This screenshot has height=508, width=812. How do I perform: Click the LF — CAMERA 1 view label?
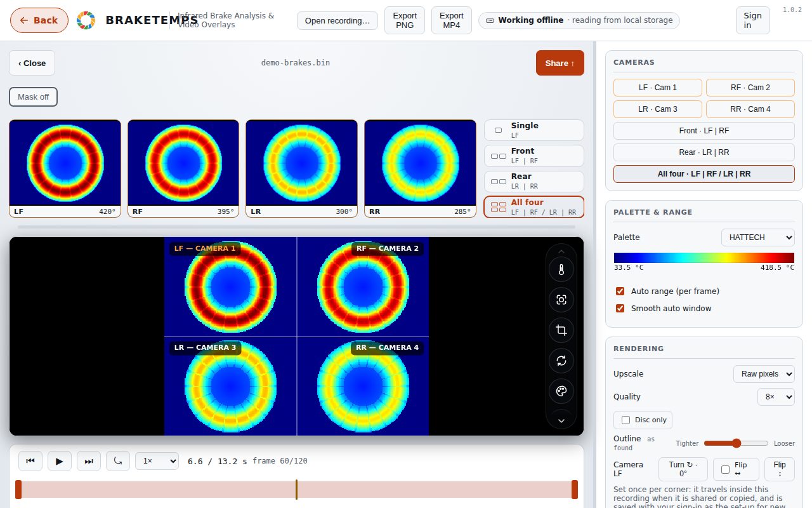pyautogui.click(x=205, y=248)
